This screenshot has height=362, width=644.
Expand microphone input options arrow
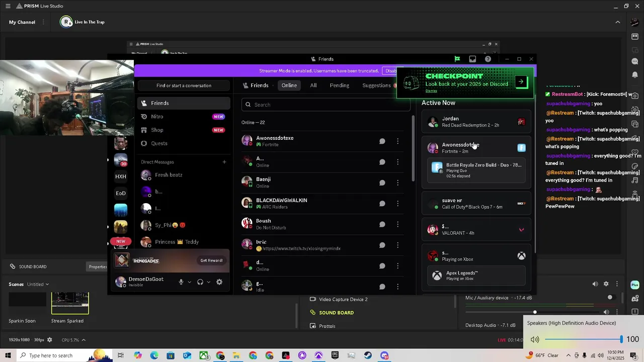(190, 282)
